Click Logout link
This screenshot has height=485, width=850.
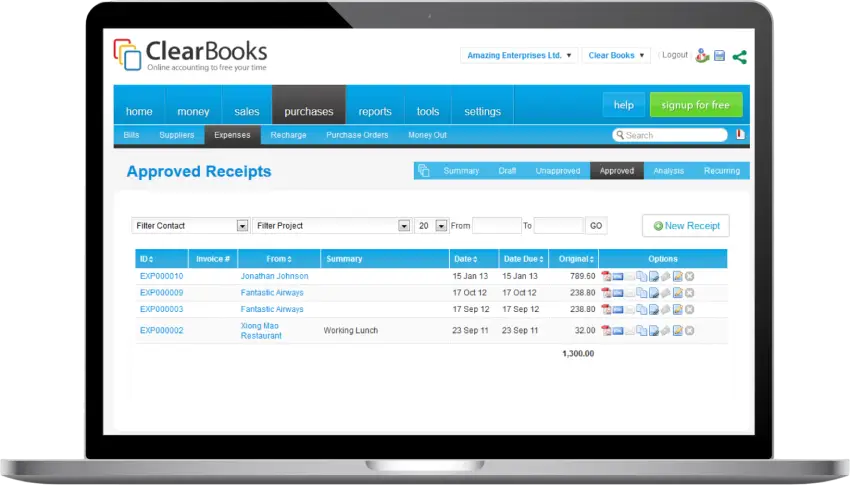[674, 55]
